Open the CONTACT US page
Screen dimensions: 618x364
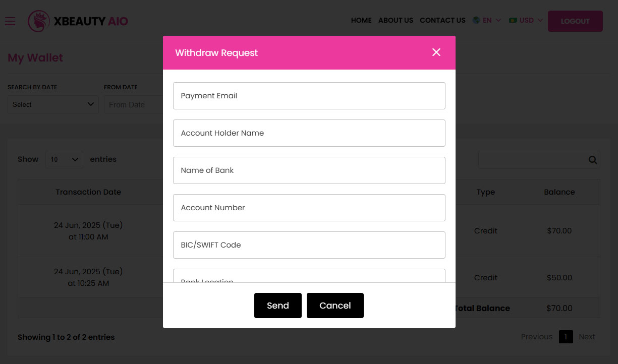coord(442,20)
